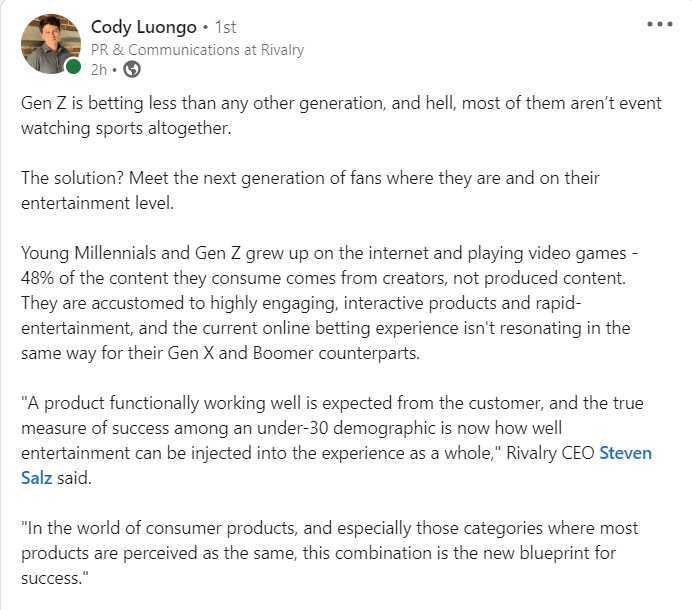Click the 2h post timestamp
692x610 pixels.
(99, 70)
